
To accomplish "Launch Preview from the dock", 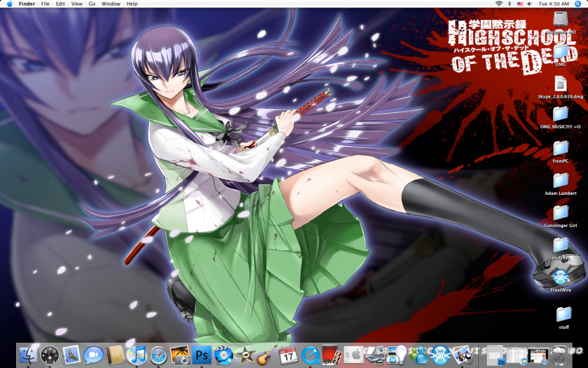I will pos(462,355).
